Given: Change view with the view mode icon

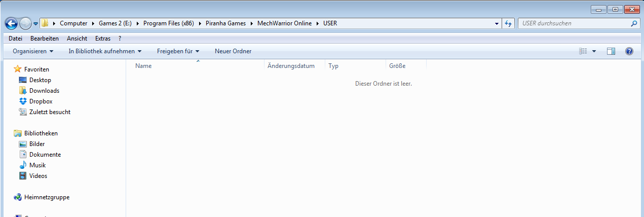Looking at the screenshot, I should coord(583,51).
